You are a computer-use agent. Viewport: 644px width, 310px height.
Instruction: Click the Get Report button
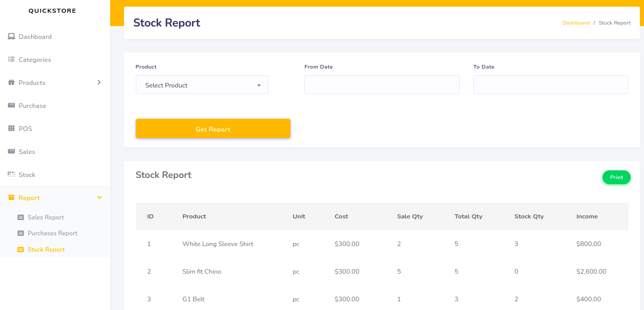coord(213,129)
